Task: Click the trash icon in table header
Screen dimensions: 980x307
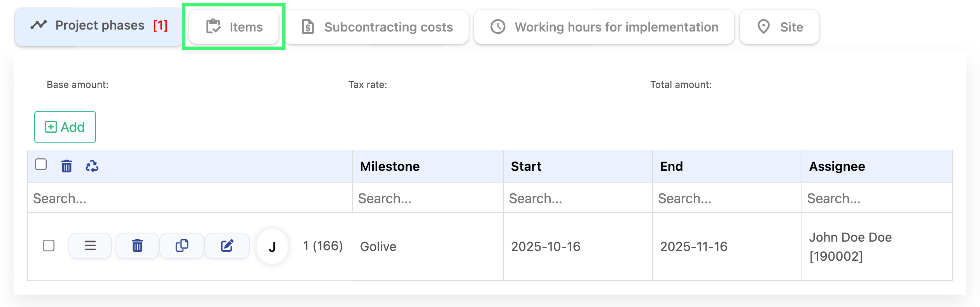Action: (x=66, y=166)
